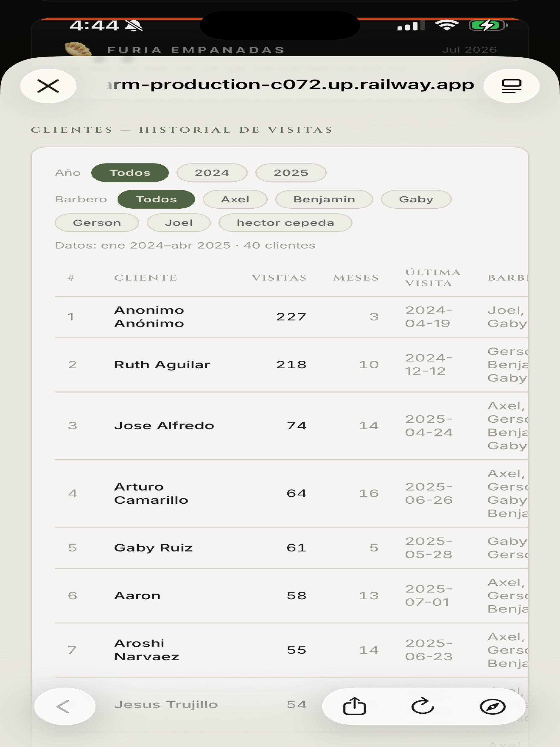Filter by barber Gerson
Viewport: 560px width, 747px height.
pyautogui.click(x=97, y=223)
